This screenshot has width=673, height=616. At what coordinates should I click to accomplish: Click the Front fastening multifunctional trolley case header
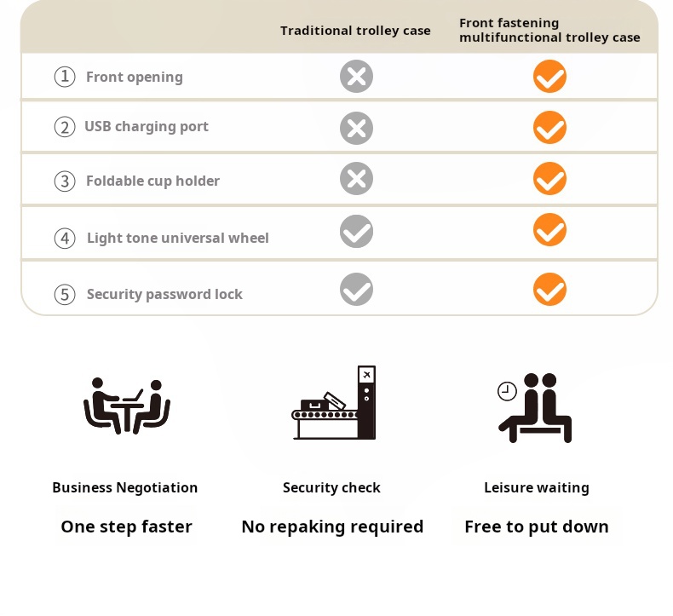549,30
